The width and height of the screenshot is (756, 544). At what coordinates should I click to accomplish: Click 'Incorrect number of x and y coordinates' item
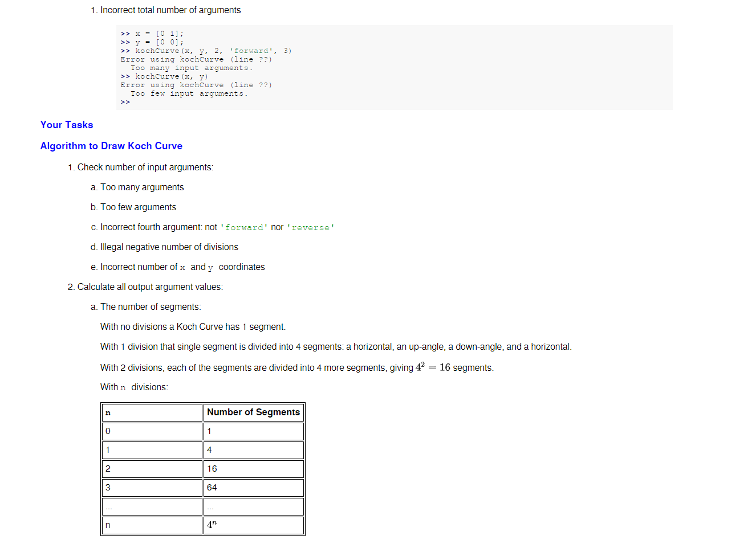182,267
